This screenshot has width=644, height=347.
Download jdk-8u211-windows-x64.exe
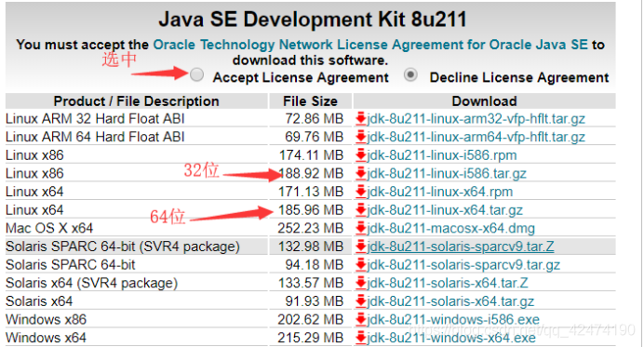click(x=451, y=338)
